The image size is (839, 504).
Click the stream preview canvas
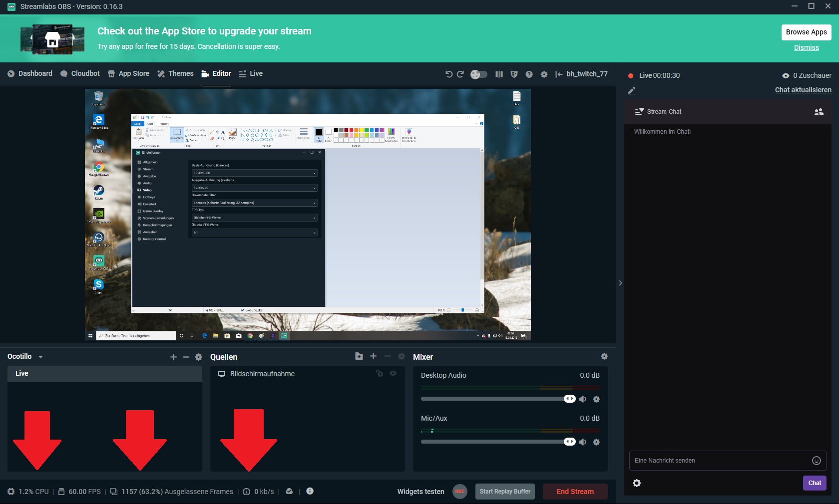(x=308, y=215)
